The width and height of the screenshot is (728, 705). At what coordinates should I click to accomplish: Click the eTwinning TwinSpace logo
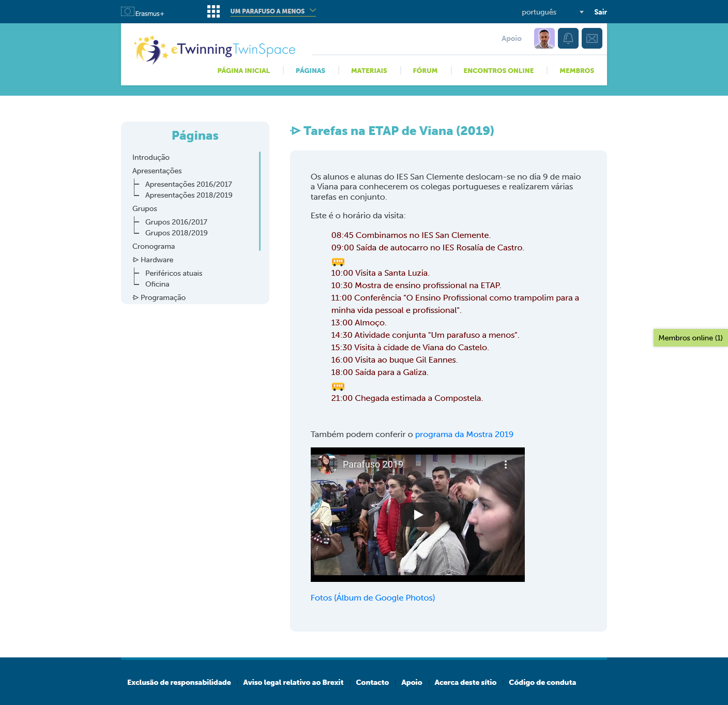click(x=215, y=50)
